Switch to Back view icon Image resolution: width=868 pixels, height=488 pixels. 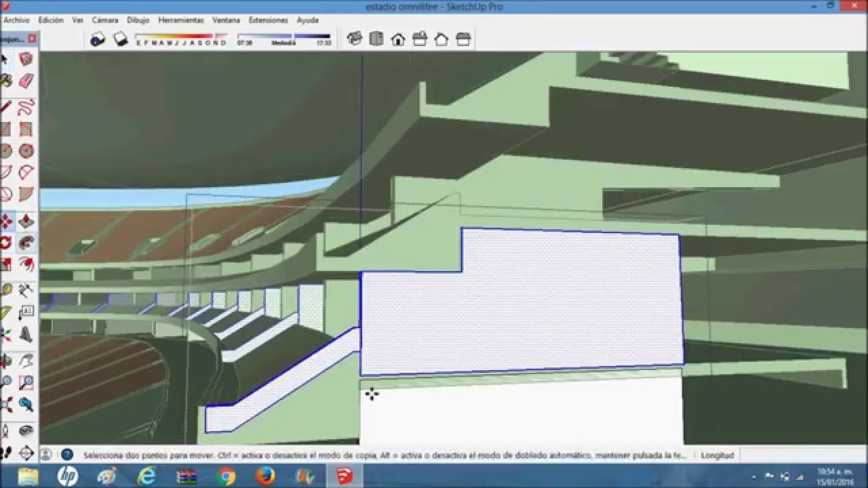(x=441, y=39)
